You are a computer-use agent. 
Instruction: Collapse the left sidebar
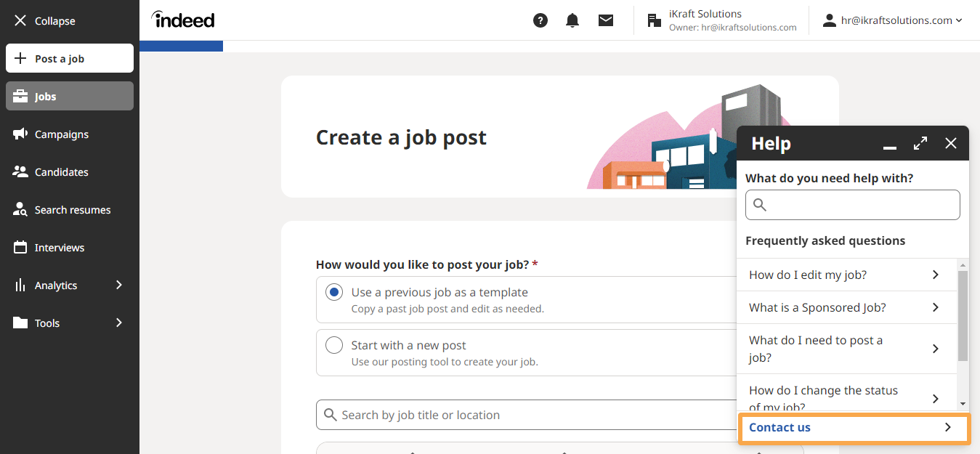44,20
